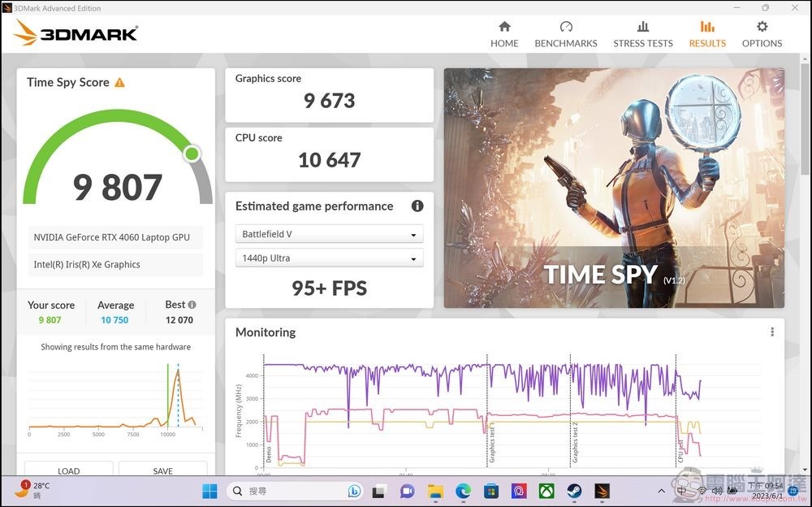This screenshot has height=507, width=812.
Task: Click the BENCHMARKS icon
Action: pos(565,32)
